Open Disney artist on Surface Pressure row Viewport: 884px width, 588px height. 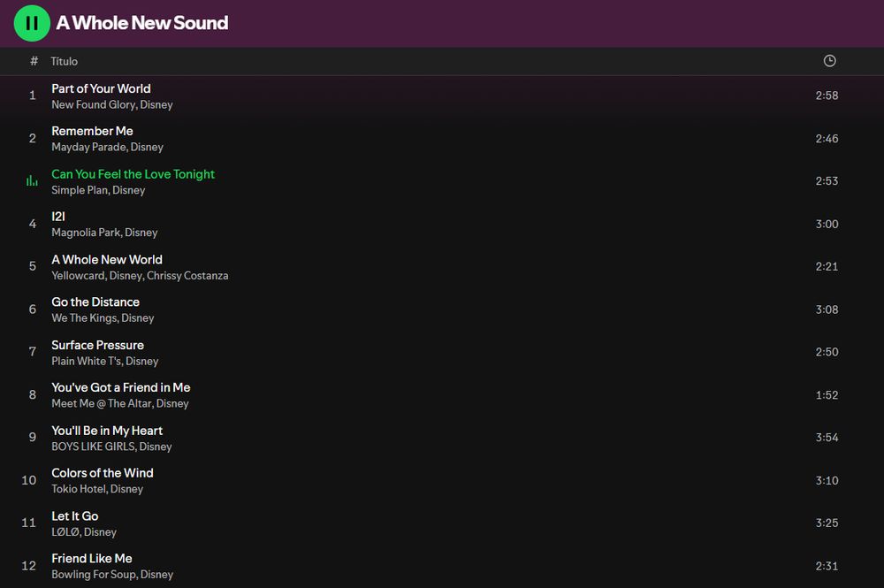pyautogui.click(x=141, y=361)
